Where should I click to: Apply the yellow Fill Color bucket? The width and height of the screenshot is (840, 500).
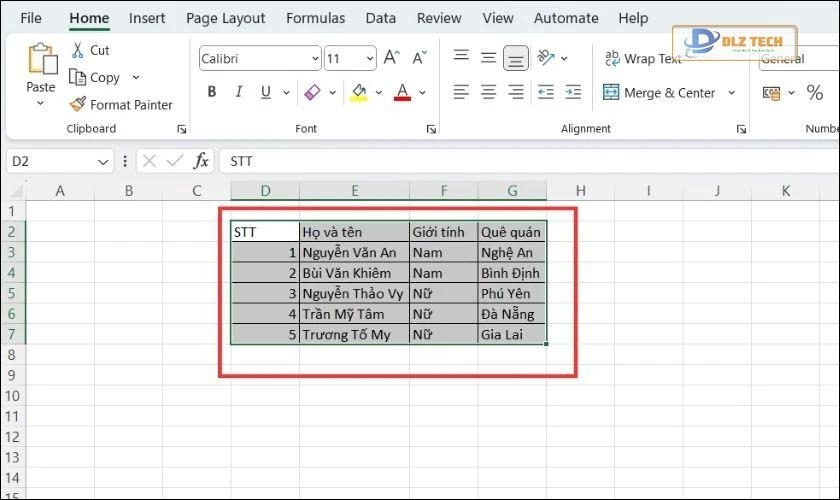point(359,93)
